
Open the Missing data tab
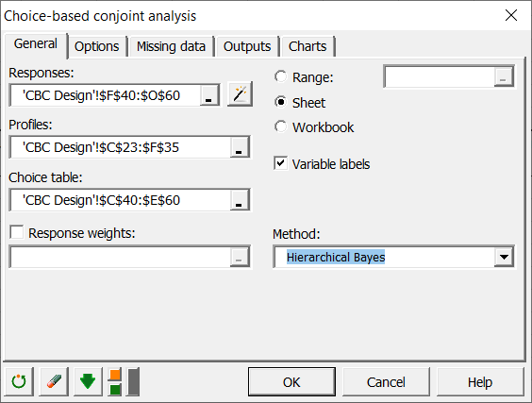click(x=171, y=46)
